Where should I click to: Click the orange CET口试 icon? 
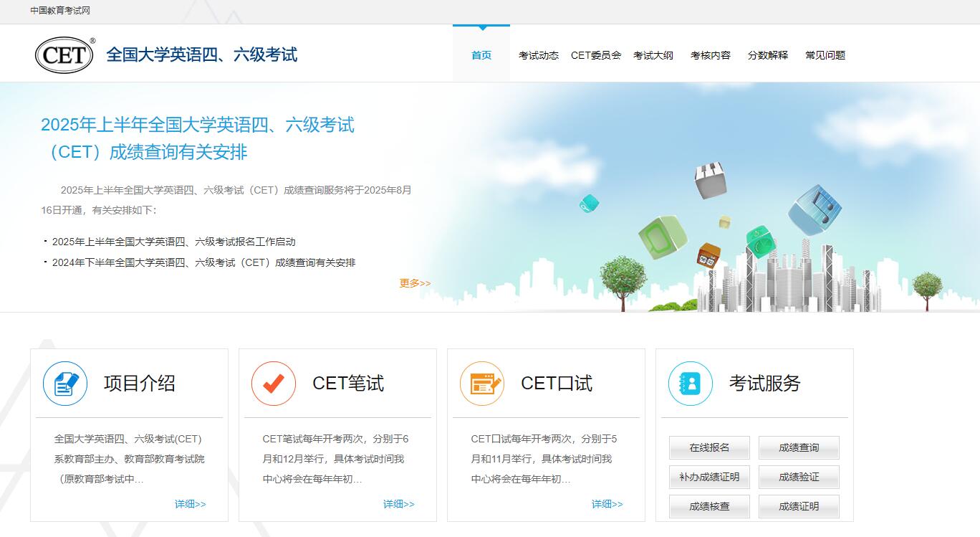click(x=482, y=384)
